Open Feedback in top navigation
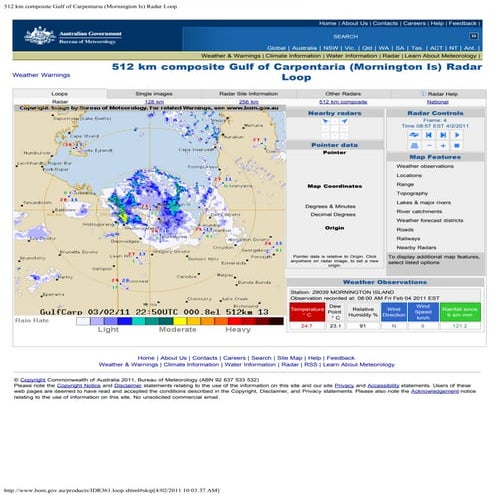 tap(463, 23)
